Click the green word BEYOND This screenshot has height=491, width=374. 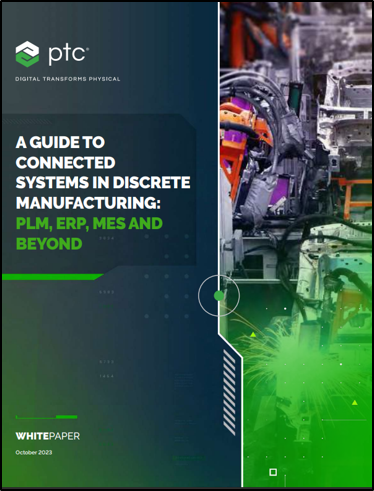click(x=49, y=244)
